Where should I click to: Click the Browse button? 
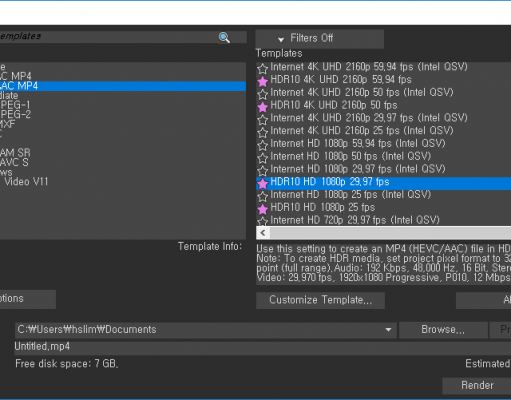pyautogui.click(x=443, y=330)
